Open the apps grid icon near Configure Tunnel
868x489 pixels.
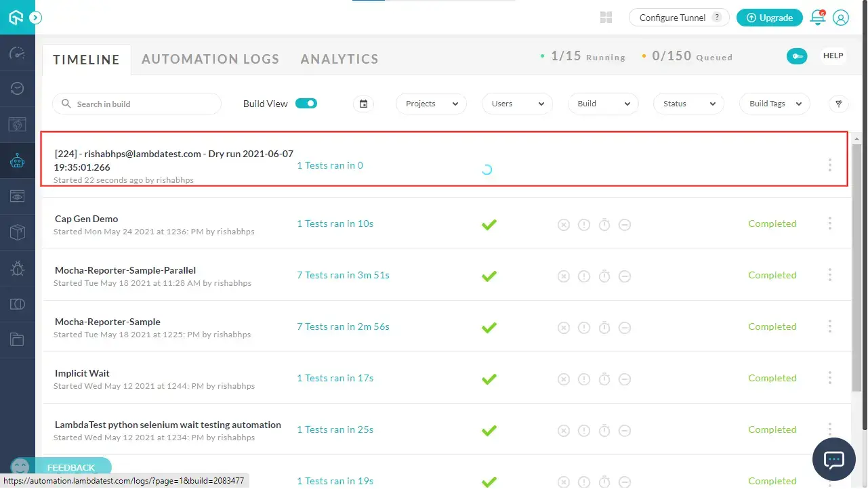605,17
